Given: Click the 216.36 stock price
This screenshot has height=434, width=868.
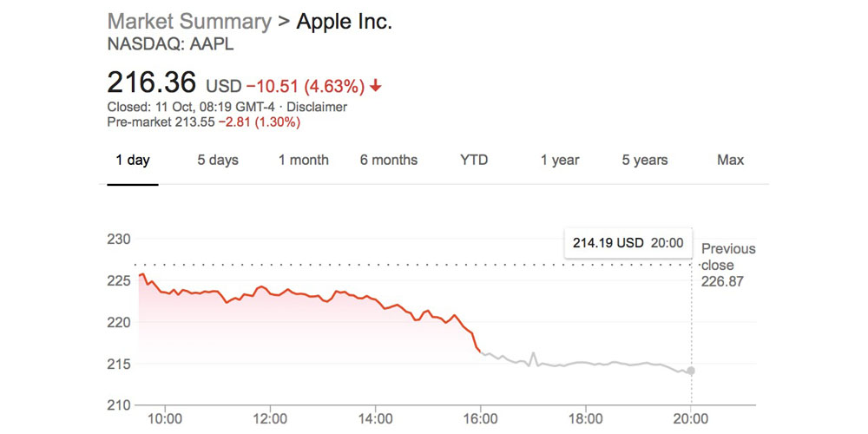Looking at the screenshot, I should pos(153,83).
